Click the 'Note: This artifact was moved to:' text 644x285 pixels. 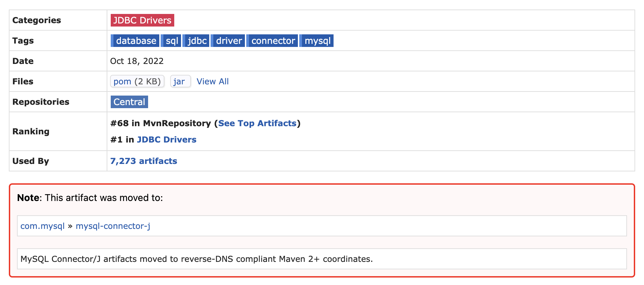pos(90,198)
